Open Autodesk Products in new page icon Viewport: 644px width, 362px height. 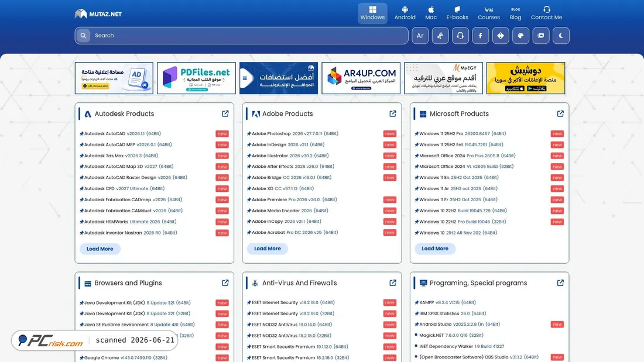tap(225, 113)
